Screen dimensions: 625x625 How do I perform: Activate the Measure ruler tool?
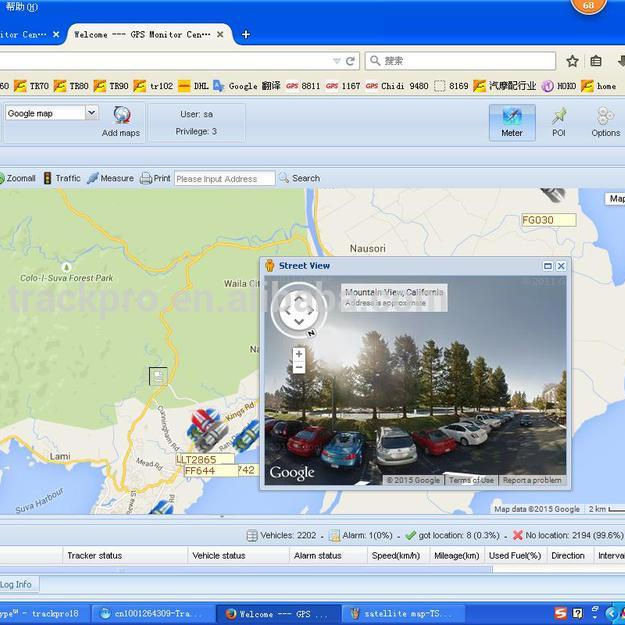click(110, 178)
